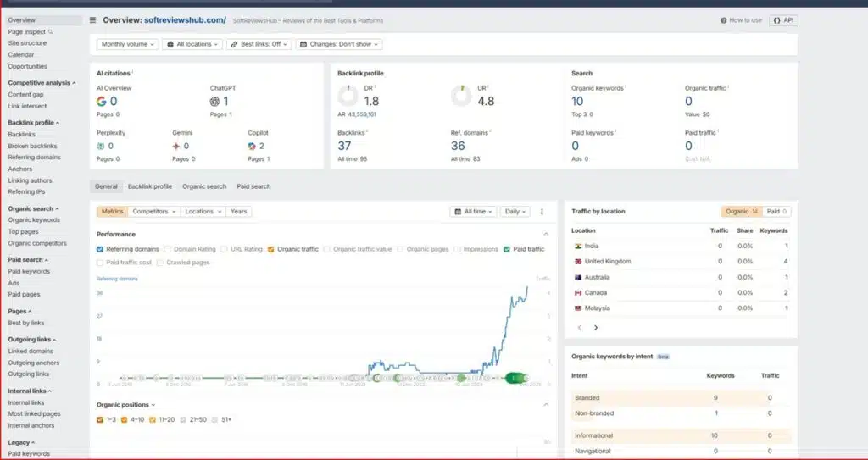Switch to the Backlink profile tab
The image size is (868, 460).
tap(150, 186)
